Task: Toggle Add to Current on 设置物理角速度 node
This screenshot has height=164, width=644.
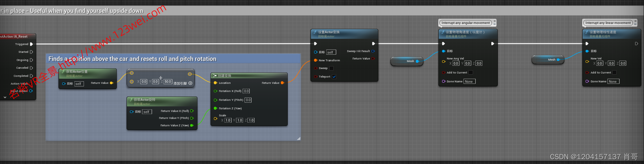Action: coord(471,72)
